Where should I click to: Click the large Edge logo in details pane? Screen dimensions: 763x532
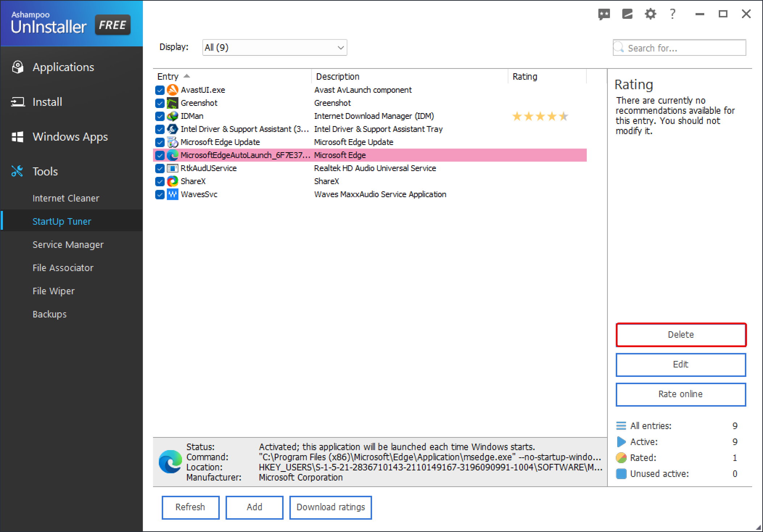coord(170,462)
